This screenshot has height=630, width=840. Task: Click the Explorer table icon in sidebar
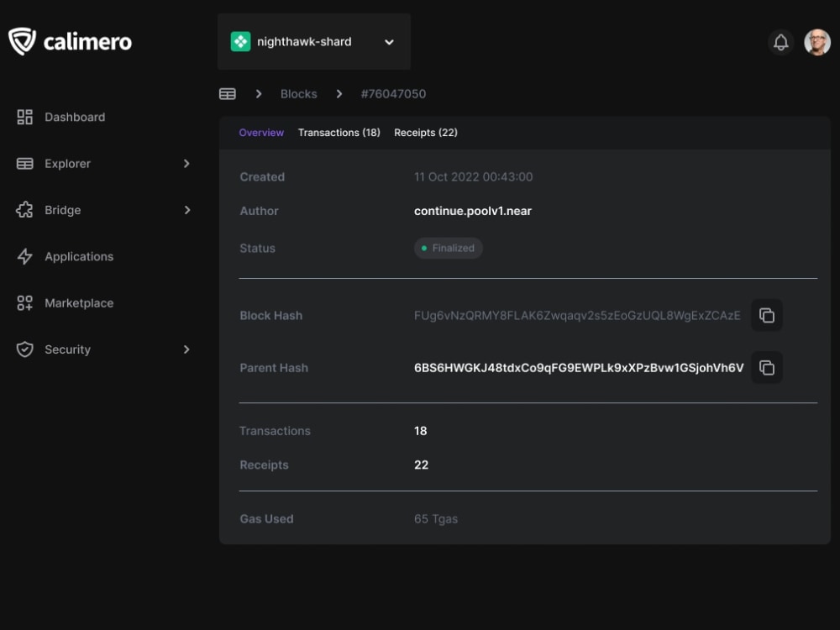24,164
